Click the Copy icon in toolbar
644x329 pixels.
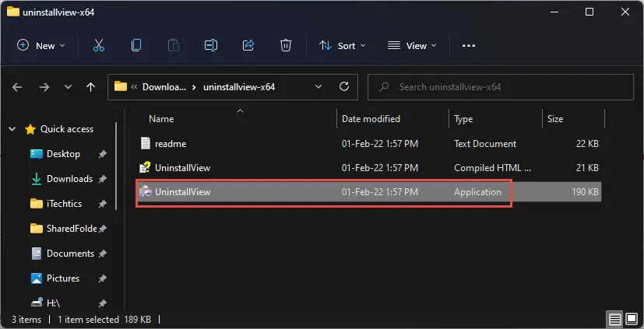(136, 46)
